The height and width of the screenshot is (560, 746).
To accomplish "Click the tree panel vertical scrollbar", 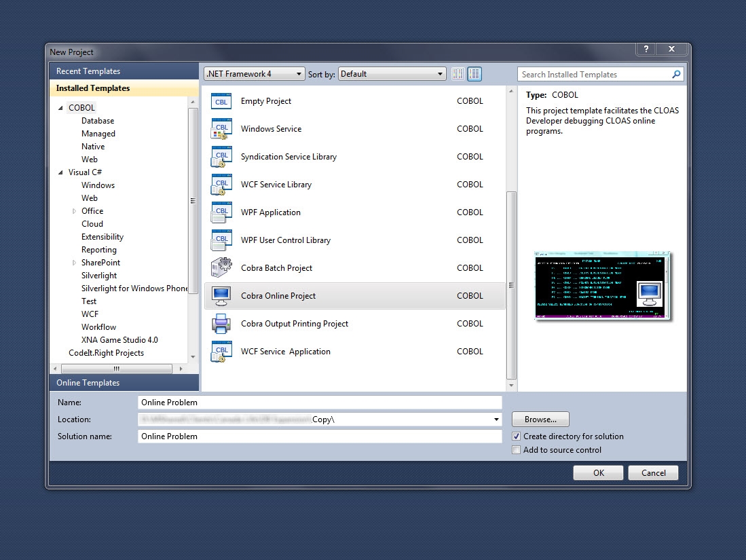I will pos(193,201).
